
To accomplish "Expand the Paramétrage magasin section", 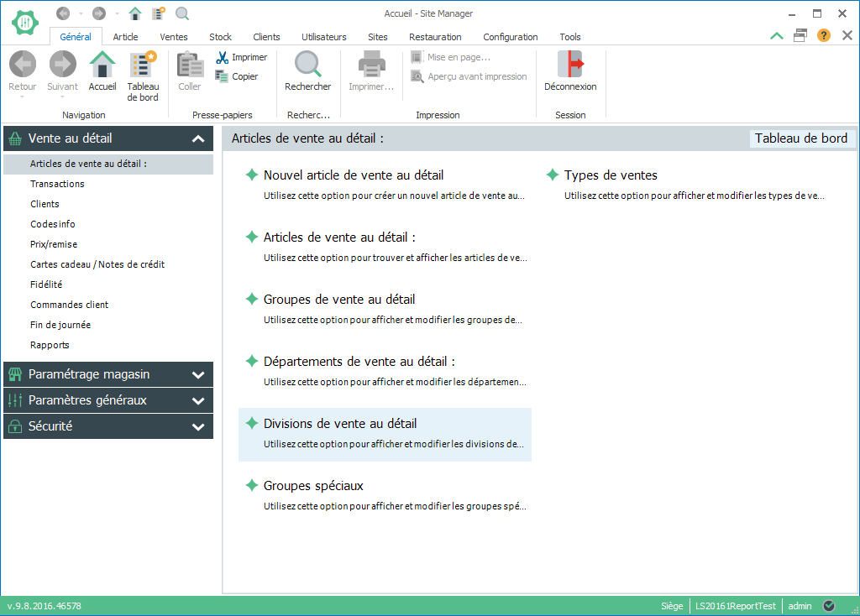I will pos(198,375).
